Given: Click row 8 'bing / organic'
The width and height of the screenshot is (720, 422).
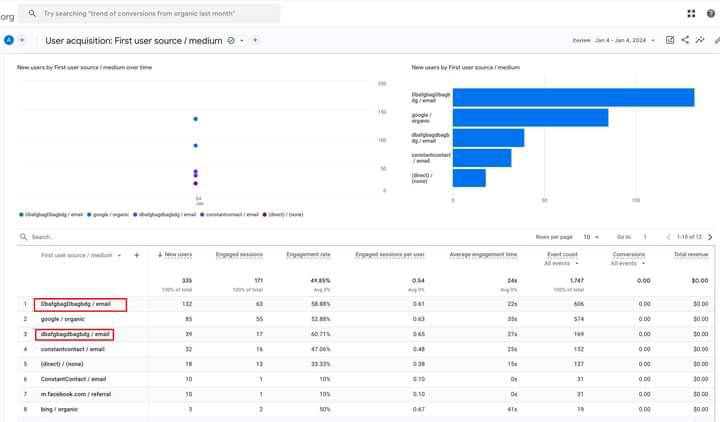Looking at the screenshot, I should pos(59,410).
